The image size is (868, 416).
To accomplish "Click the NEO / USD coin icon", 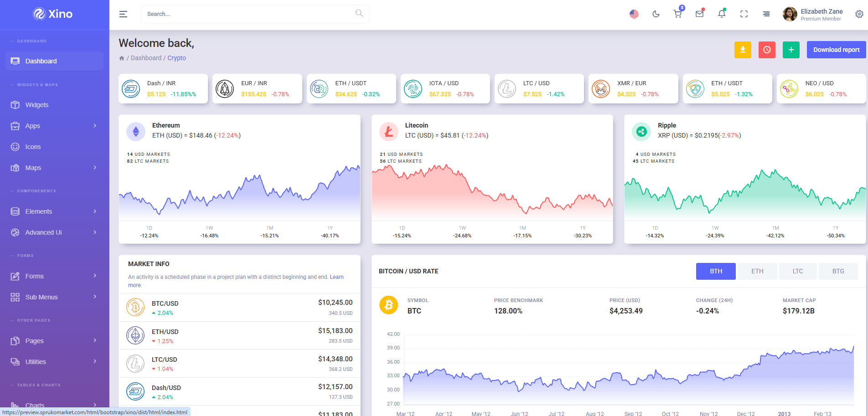I will 789,89.
